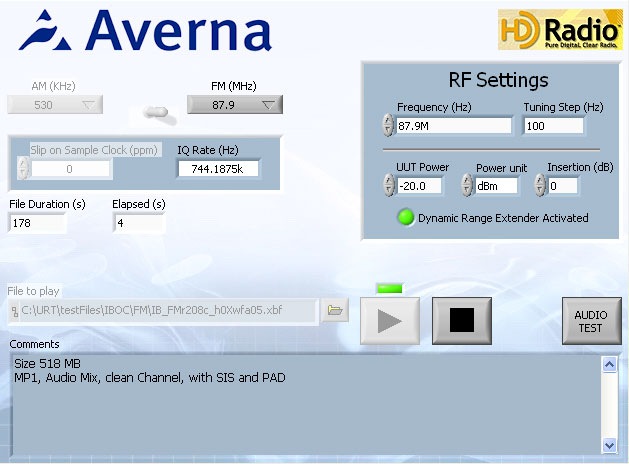Viewport: 629px width, 464px height.
Task: Click the Power unit dBm field
Action: pos(496,186)
